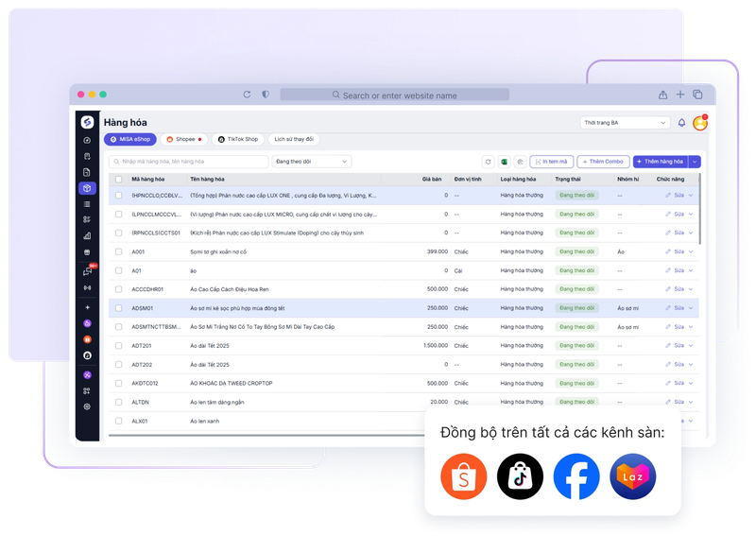756x536 pixels.
Task: Reload the page in browser bar
Action: [x=247, y=95]
